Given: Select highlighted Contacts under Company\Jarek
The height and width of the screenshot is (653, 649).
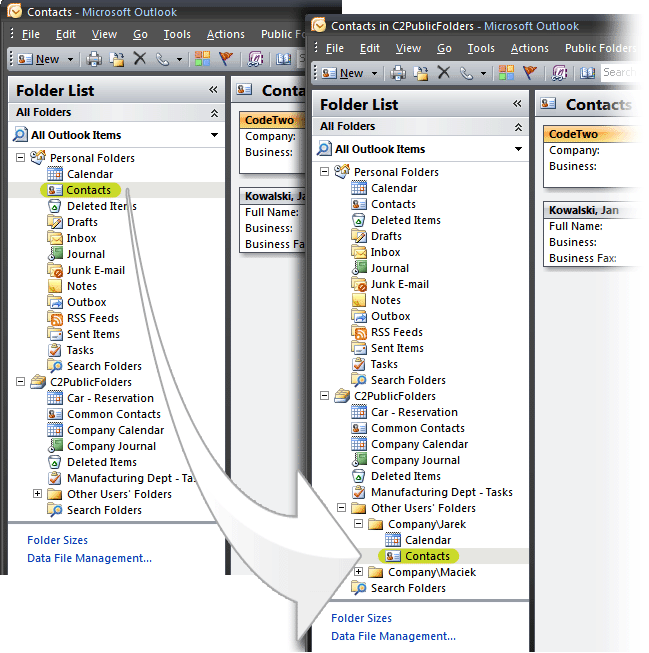Looking at the screenshot, I should click(418, 556).
